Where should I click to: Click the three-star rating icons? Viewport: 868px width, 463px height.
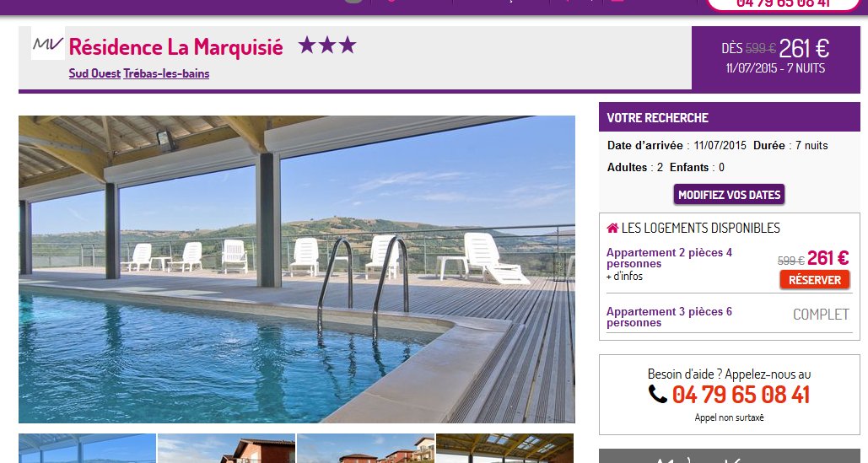(x=327, y=46)
